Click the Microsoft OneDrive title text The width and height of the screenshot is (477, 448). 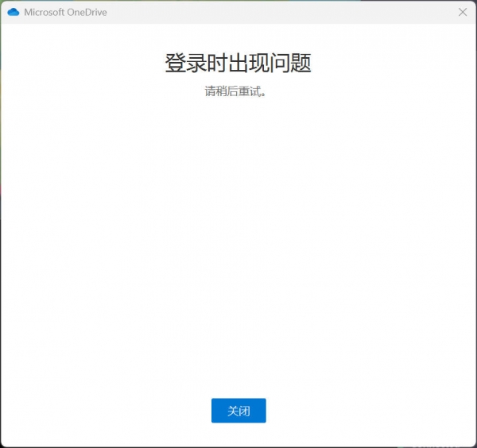tap(65, 12)
